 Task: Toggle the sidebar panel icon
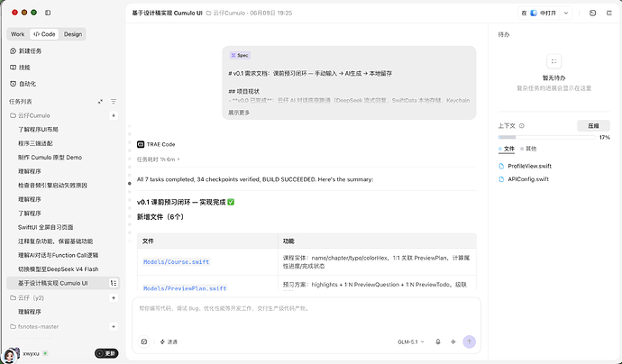pos(48,13)
